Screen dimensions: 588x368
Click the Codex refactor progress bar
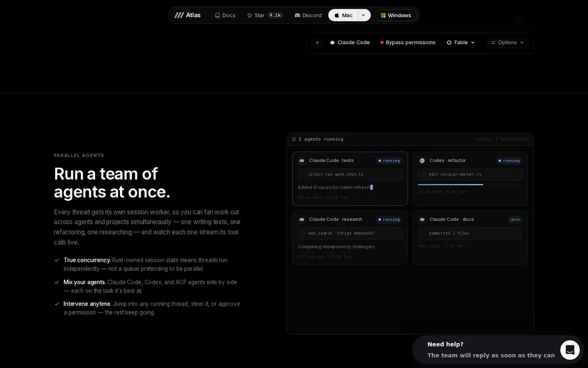tap(470, 184)
